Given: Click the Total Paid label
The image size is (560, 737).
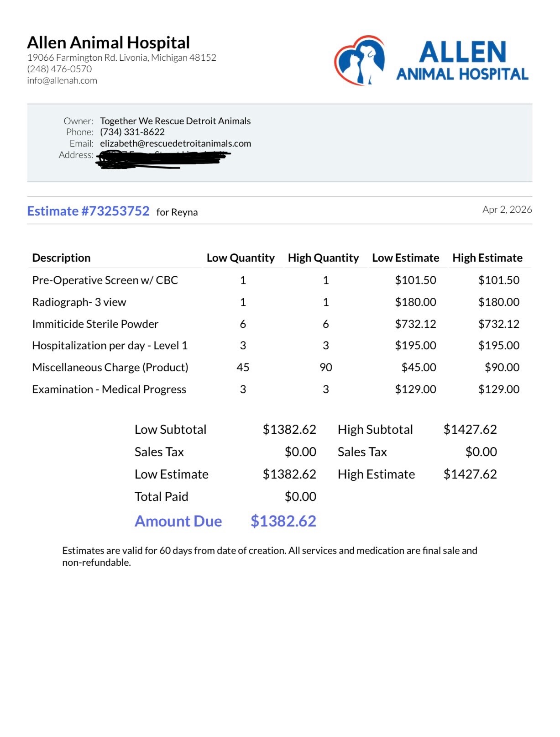Looking at the screenshot, I should click(x=161, y=497).
